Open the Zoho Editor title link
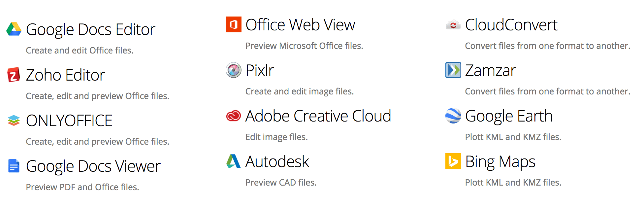This screenshot has height=212, width=644. [65, 75]
